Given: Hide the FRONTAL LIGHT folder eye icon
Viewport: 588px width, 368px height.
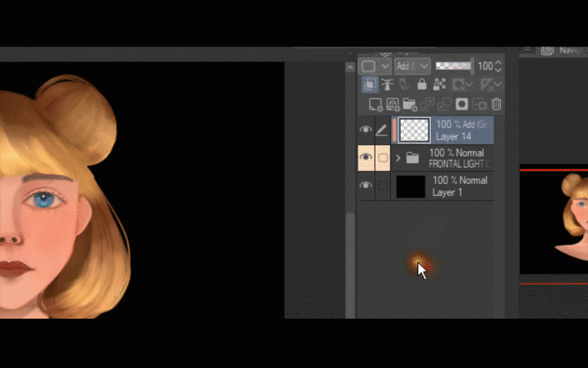Looking at the screenshot, I should coord(365,158).
